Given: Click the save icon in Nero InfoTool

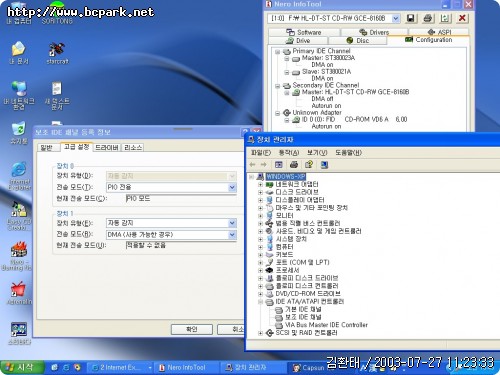Looking at the screenshot, I should (411, 18).
